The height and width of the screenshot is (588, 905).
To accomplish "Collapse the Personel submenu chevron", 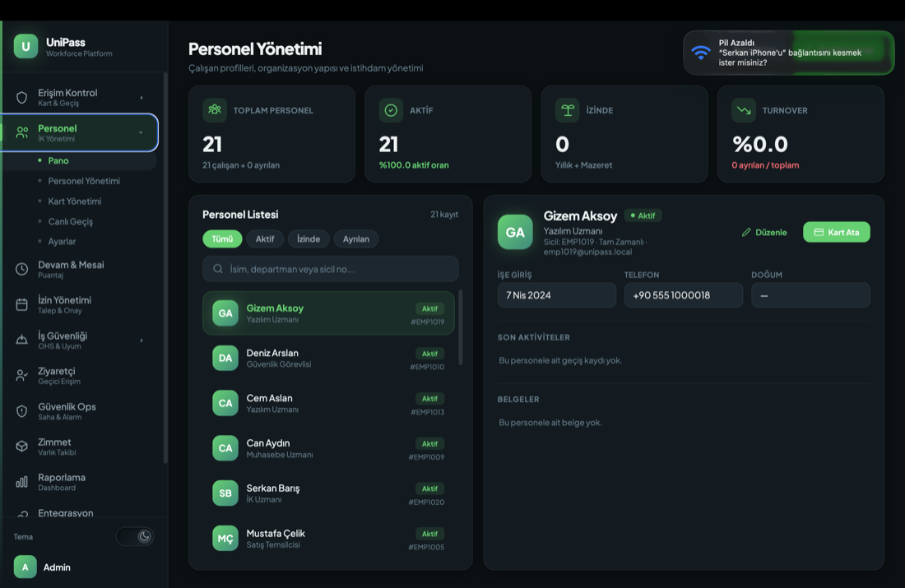I will tap(141, 132).
